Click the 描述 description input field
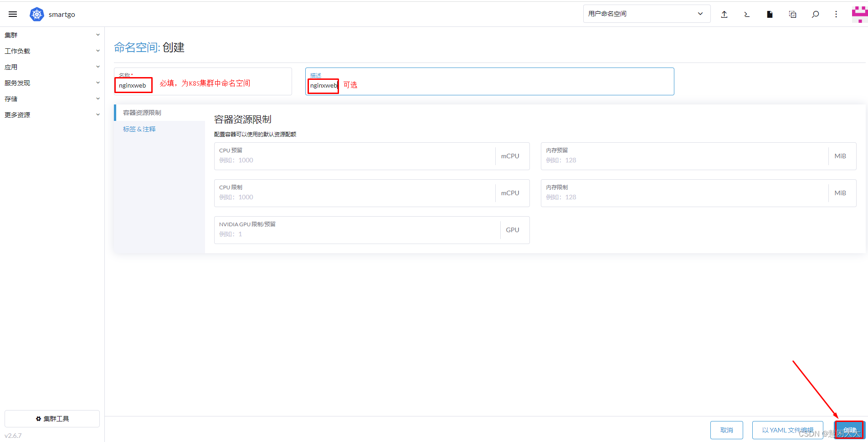This screenshot has width=868, height=442. pos(489,81)
